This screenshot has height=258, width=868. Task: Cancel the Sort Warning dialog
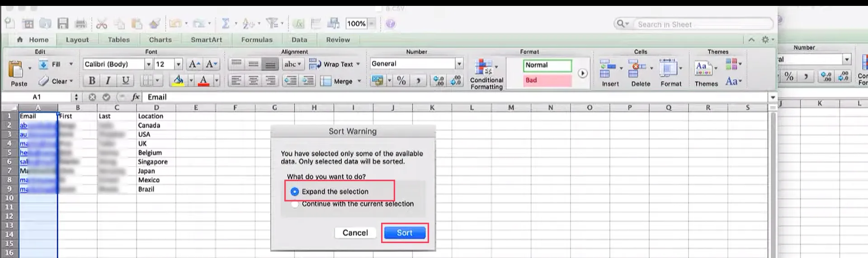pyautogui.click(x=355, y=233)
